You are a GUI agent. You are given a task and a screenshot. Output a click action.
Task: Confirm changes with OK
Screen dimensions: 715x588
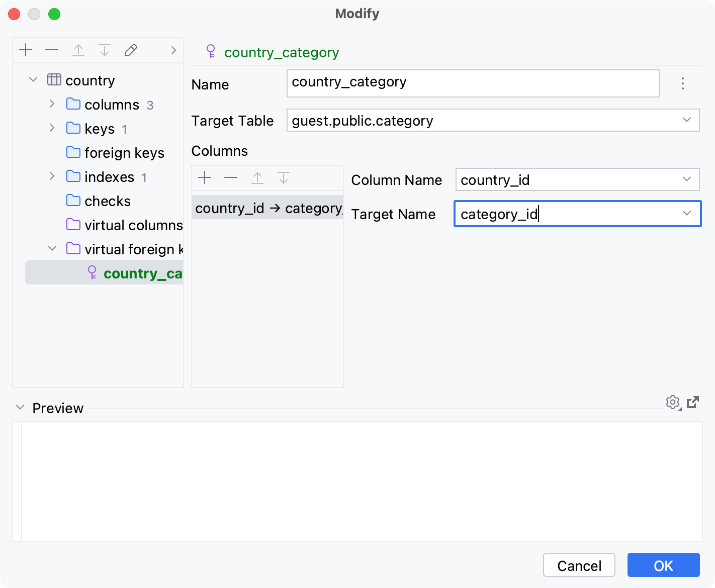pos(663,565)
